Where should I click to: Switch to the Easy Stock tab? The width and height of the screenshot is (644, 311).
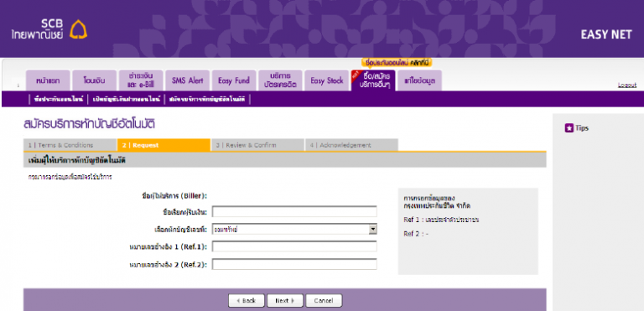click(x=327, y=80)
